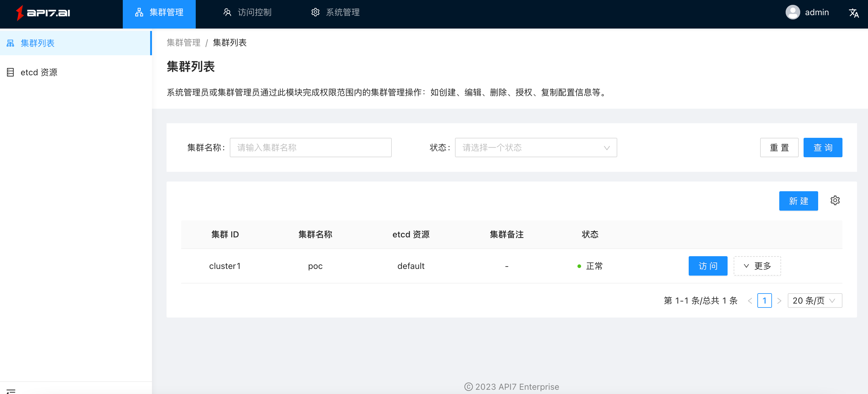The image size is (868, 394).
Task: Click the 正常 status cell
Action: point(590,266)
